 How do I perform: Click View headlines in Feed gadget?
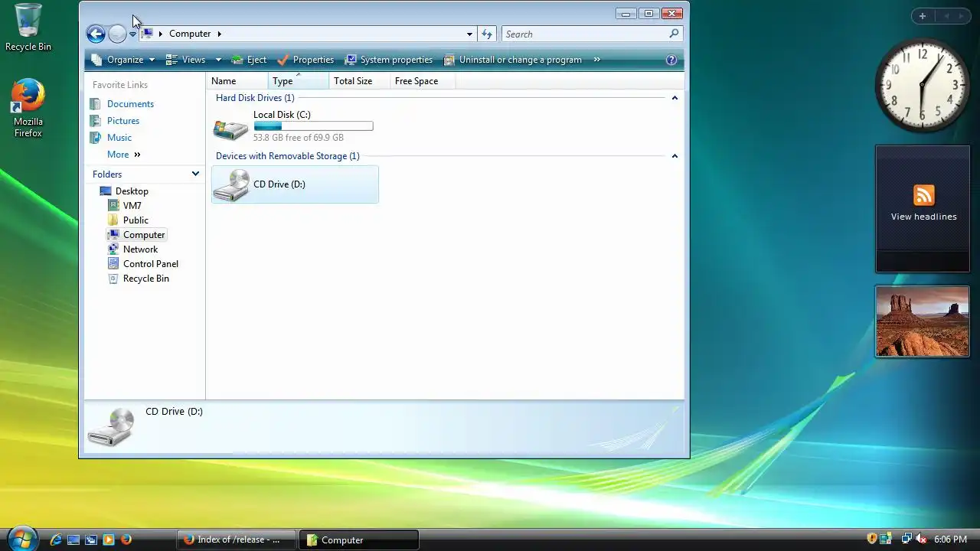tap(923, 217)
